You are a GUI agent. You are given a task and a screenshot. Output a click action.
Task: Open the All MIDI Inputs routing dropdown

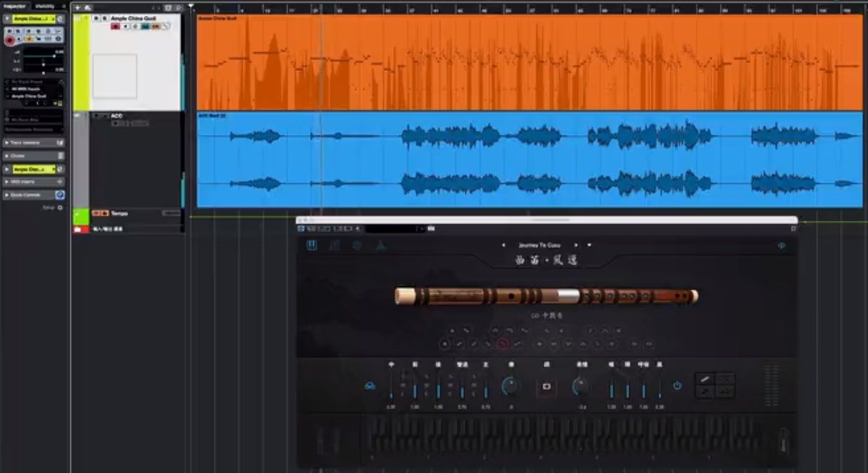(x=34, y=89)
